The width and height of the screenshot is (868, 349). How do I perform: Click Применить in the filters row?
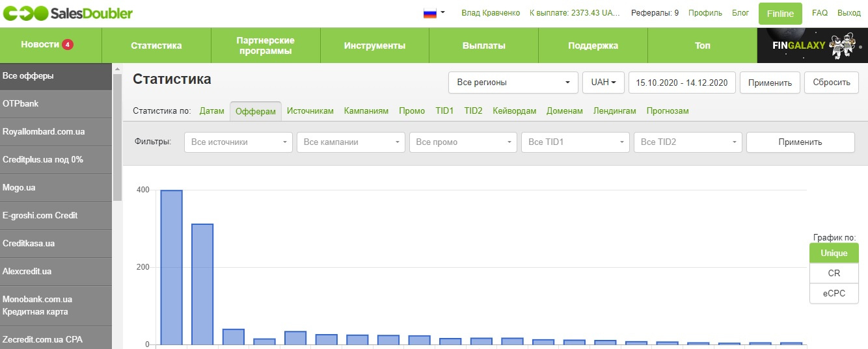click(800, 142)
